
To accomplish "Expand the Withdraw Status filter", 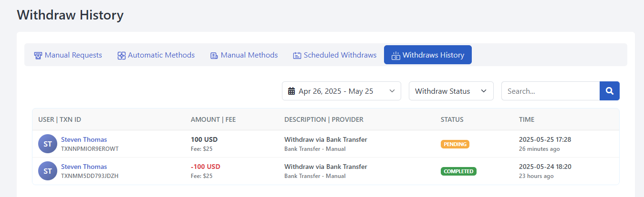I will click(x=451, y=91).
